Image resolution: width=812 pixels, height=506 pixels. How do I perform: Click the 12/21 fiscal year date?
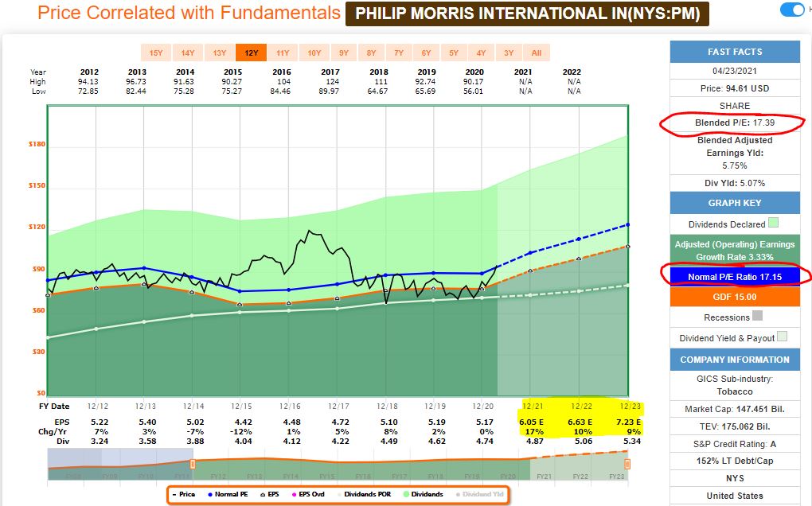[533, 406]
